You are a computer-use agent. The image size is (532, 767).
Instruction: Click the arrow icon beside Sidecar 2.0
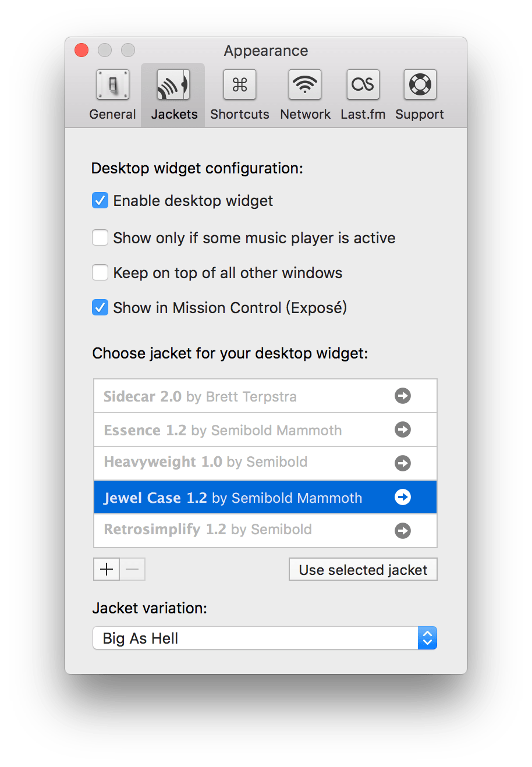coord(403,396)
